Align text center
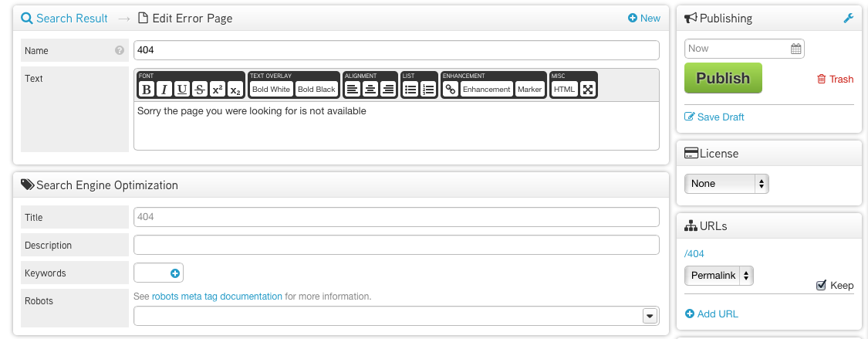868x339 pixels. [x=370, y=89]
